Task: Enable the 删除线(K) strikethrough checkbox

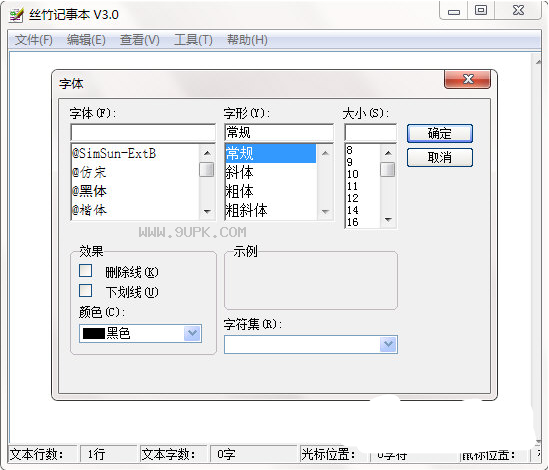Action: point(85,271)
